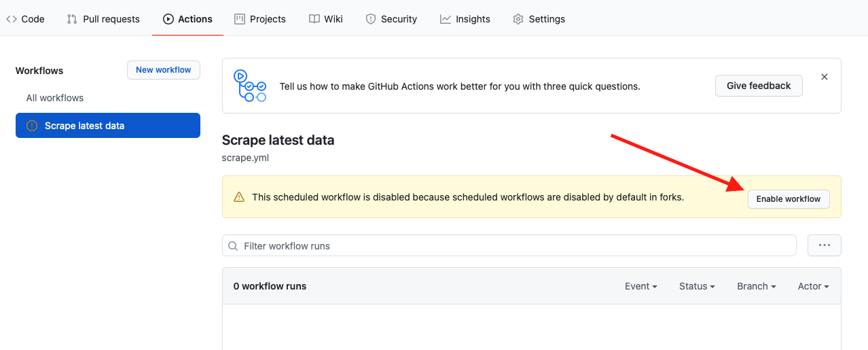Open the Insights tab
This screenshot has width=868, height=350.
465,19
